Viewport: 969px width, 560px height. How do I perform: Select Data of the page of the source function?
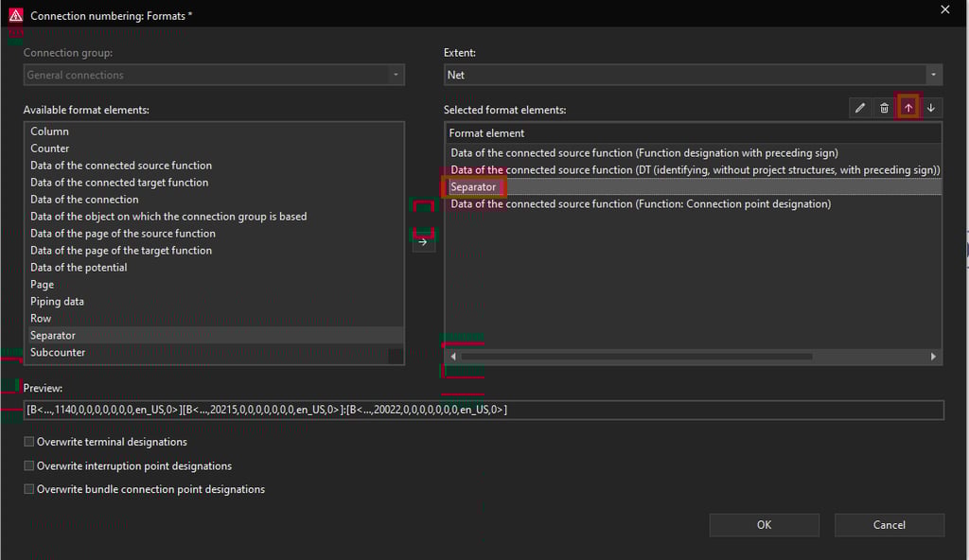coord(214,234)
